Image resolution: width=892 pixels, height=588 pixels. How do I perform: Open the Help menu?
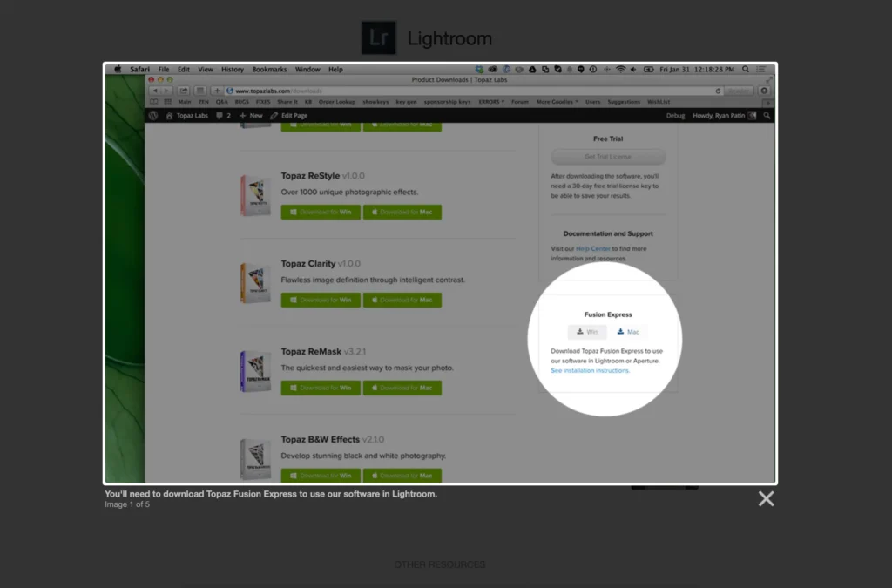click(x=335, y=70)
